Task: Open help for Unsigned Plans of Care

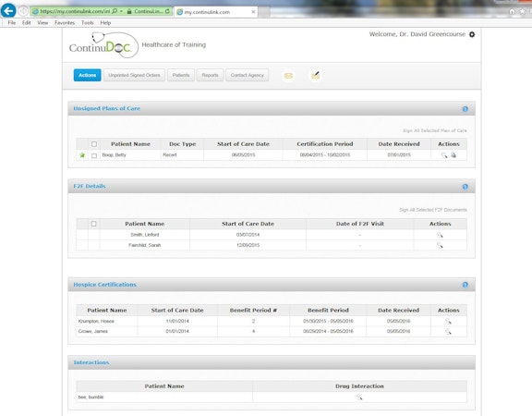Action: coord(465,109)
